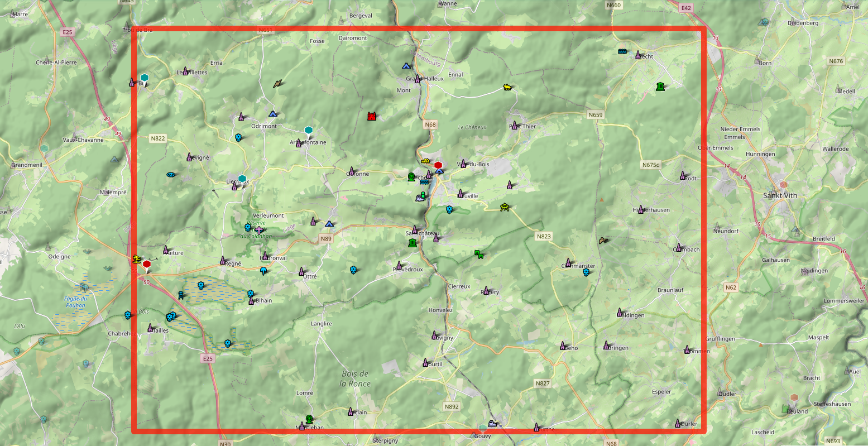Click the red castle marker
Viewport: 868px width, 446px height.
[372, 116]
